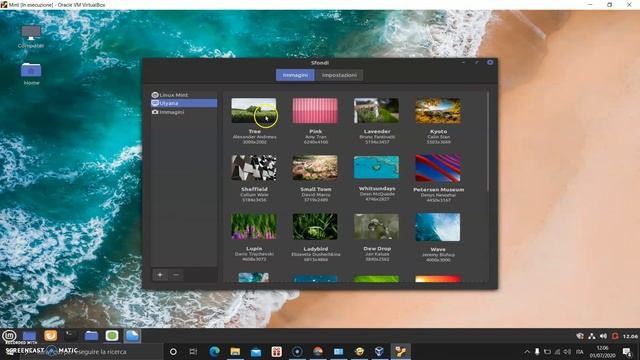Image resolution: width=640 pixels, height=360 pixels.
Task: Click the red tray icon in Mint panel
Action: coord(615,336)
